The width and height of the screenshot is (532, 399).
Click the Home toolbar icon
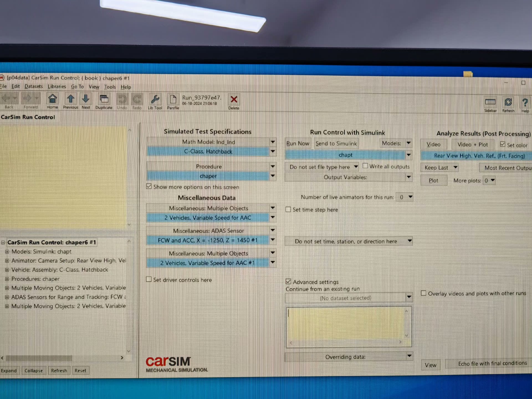[53, 99]
